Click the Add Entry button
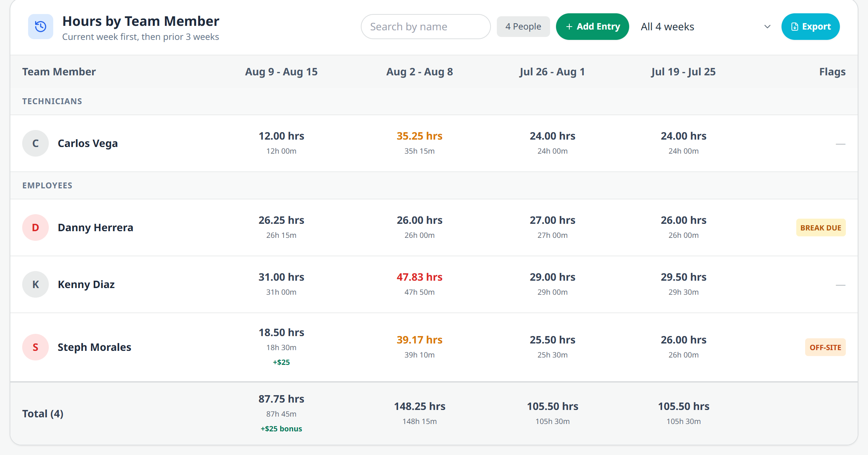Image resolution: width=868 pixels, height=455 pixels. coord(592,27)
